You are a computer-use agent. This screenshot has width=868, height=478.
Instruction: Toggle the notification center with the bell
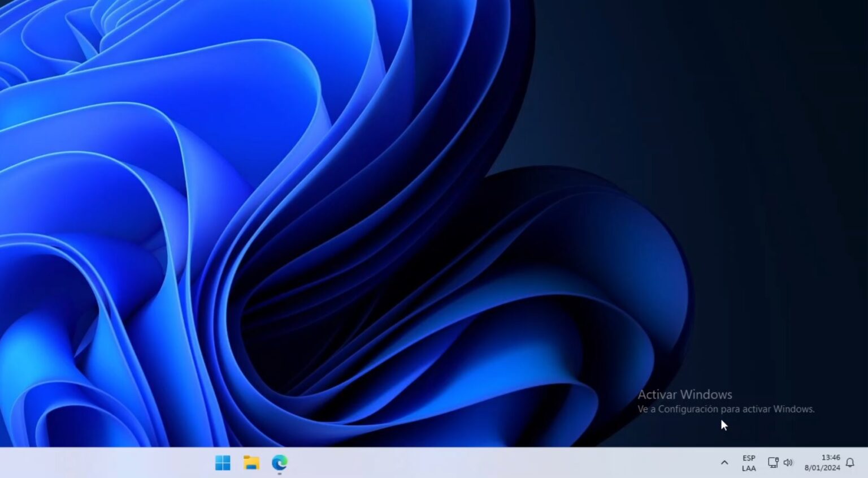tap(850, 463)
